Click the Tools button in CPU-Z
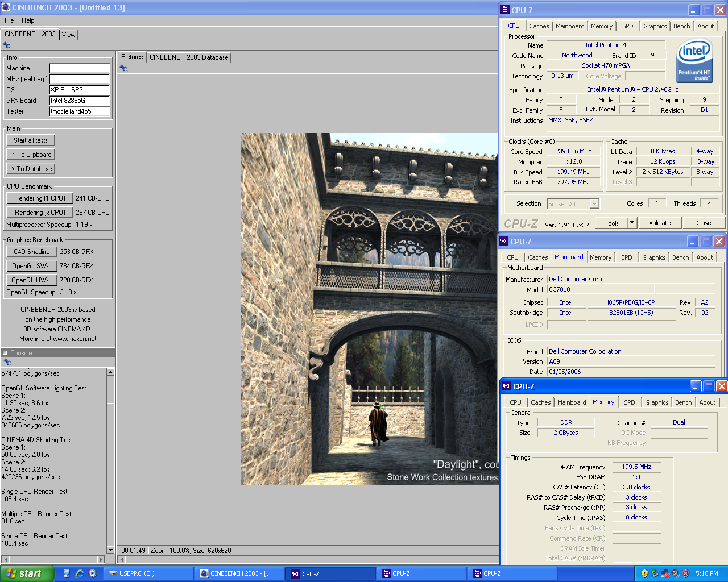This screenshot has height=582, width=728. (611, 223)
